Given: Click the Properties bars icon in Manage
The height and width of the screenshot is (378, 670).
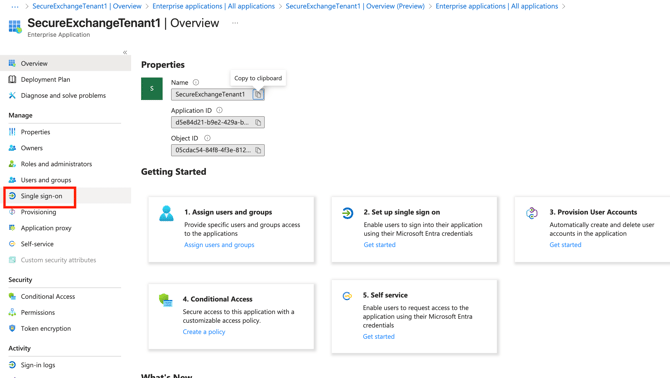Looking at the screenshot, I should pyautogui.click(x=12, y=132).
